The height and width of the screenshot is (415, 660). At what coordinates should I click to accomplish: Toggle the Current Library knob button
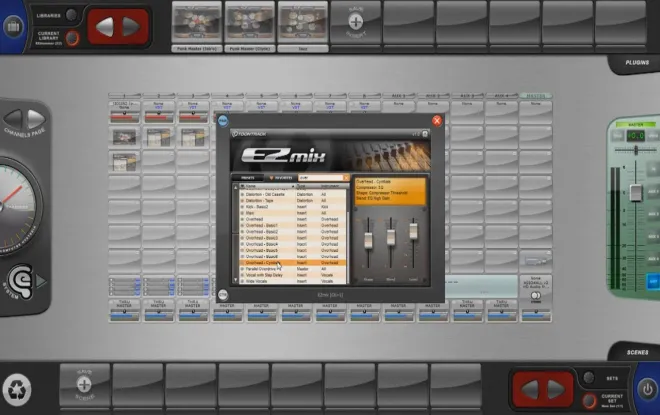tap(73, 38)
